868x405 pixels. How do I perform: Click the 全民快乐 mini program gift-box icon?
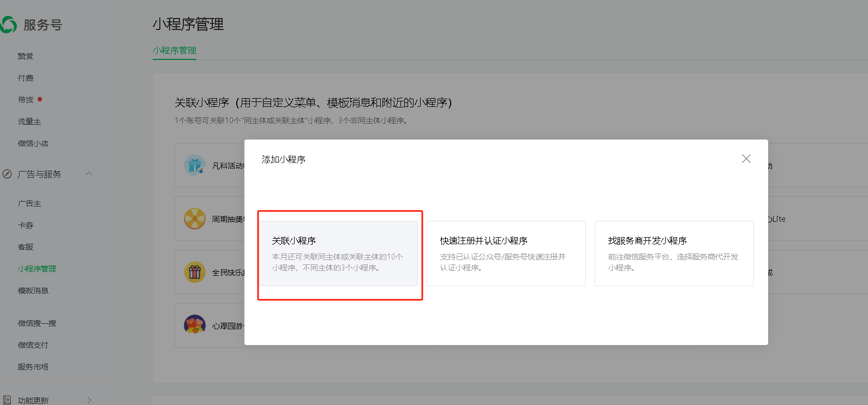click(195, 272)
